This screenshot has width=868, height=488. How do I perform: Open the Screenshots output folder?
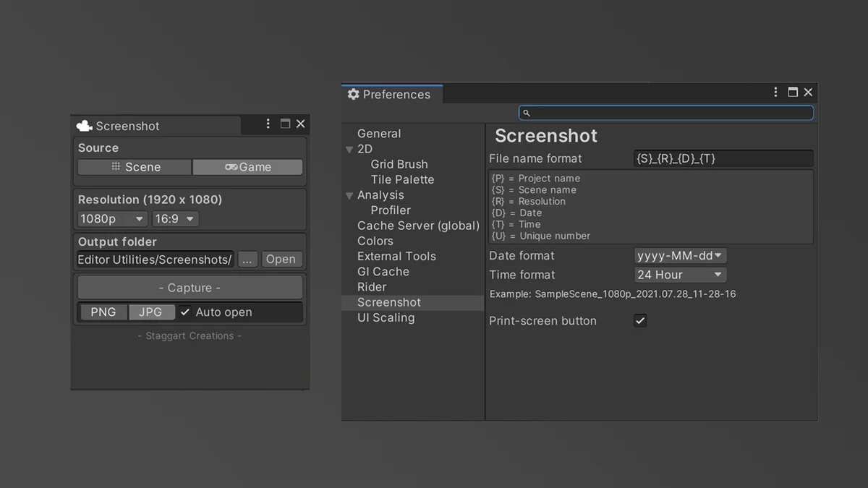click(x=281, y=259)
